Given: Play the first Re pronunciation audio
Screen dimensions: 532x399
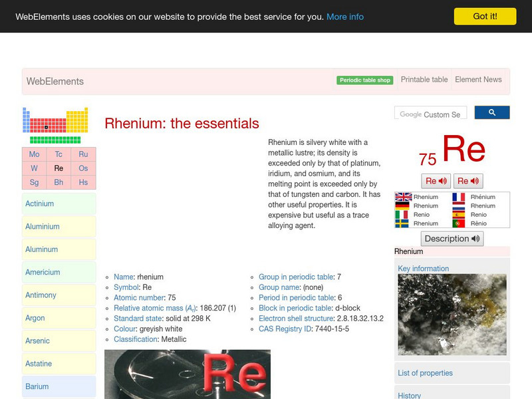Looking at the screenshot, I should 436,181.
